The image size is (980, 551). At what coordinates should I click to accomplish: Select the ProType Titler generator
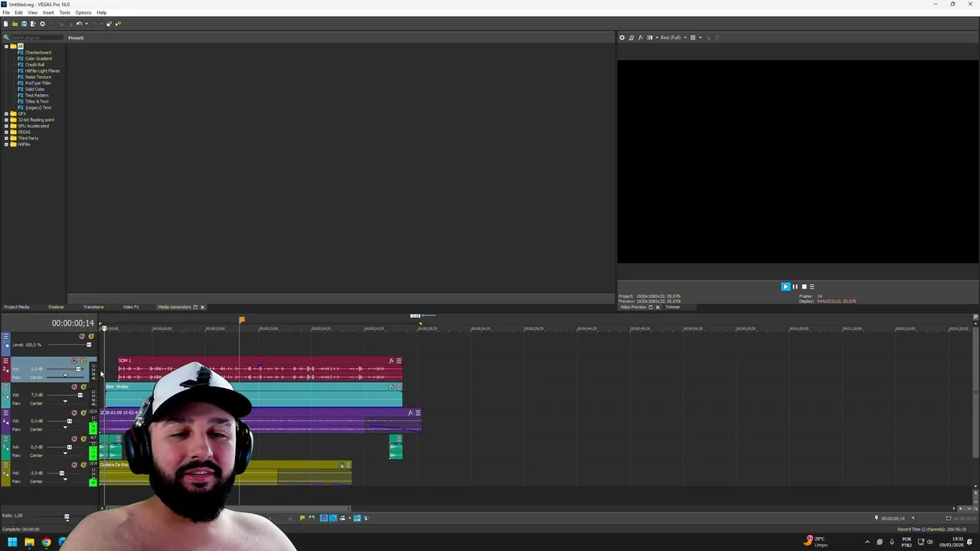point(38,83)
